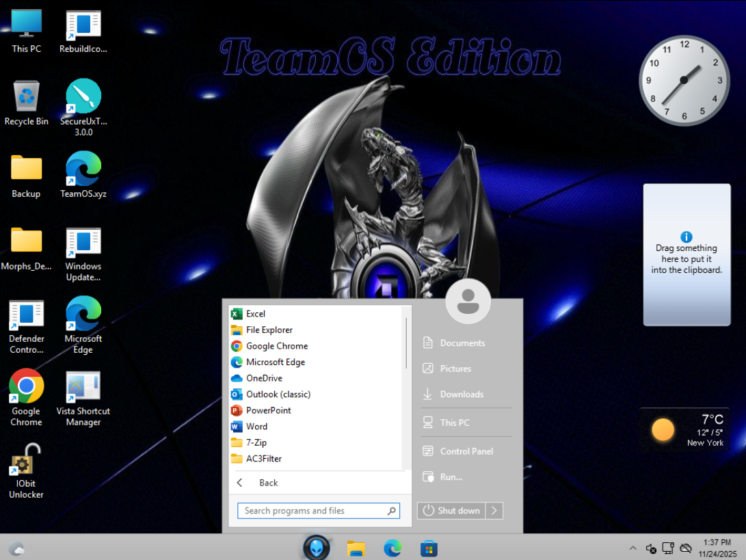Launch File Explorer from the taskbar
Screen dimensions: 746x560
[x=356, y=548]
